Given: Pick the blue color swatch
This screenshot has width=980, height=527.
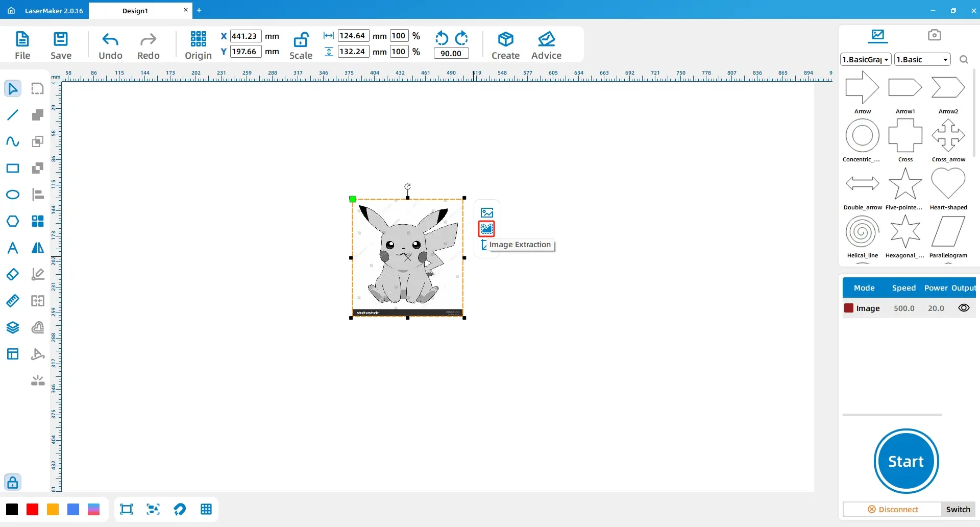Looking at the screenshot, I should [x=73, y=509].
